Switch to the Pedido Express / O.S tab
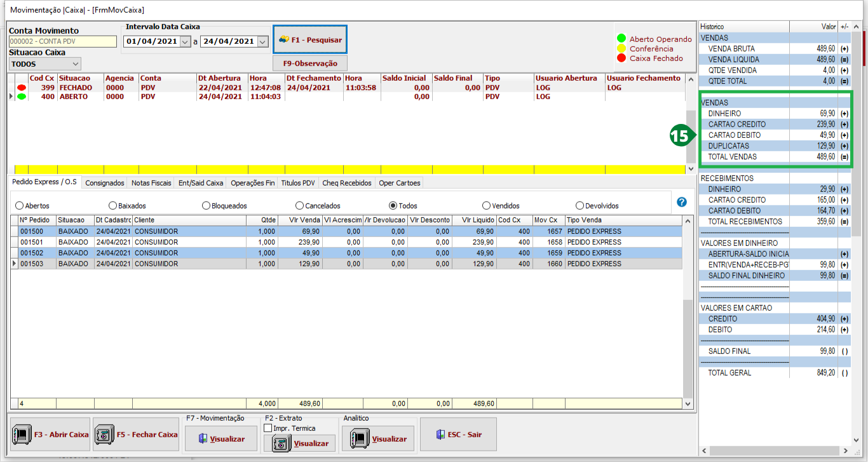Screen dimensions: 868x462 click(x=44, y=182)
